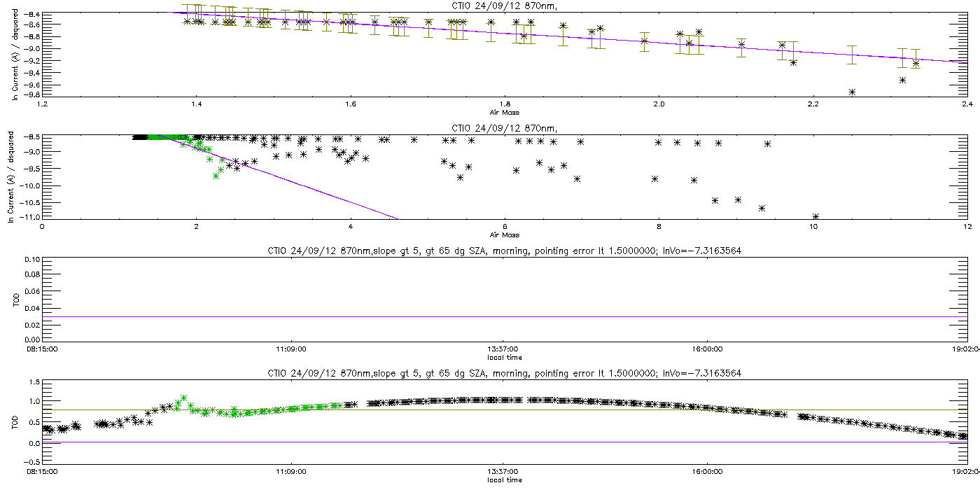Click the '08:15:00' time label under the third plot

click(x=59, y=349)
